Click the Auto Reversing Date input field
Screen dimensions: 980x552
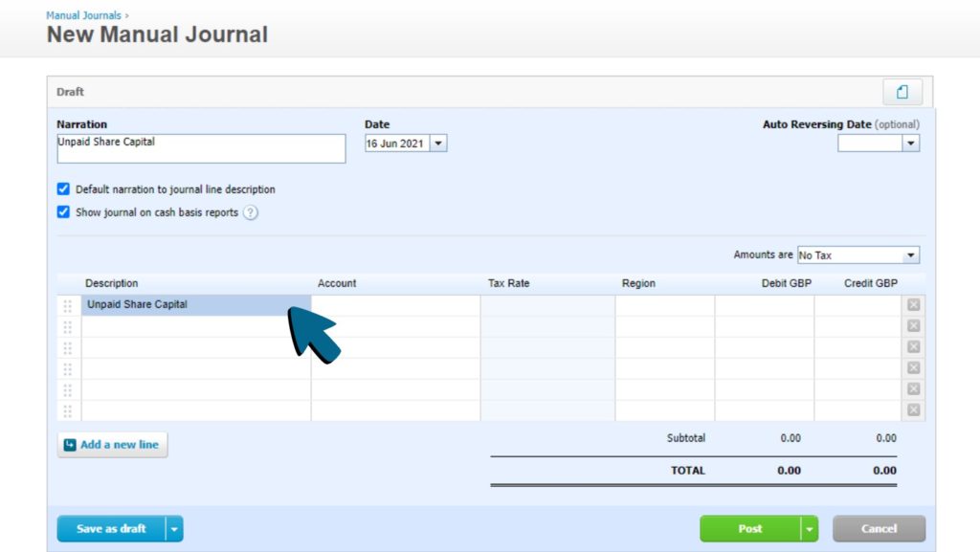point(870,143)
